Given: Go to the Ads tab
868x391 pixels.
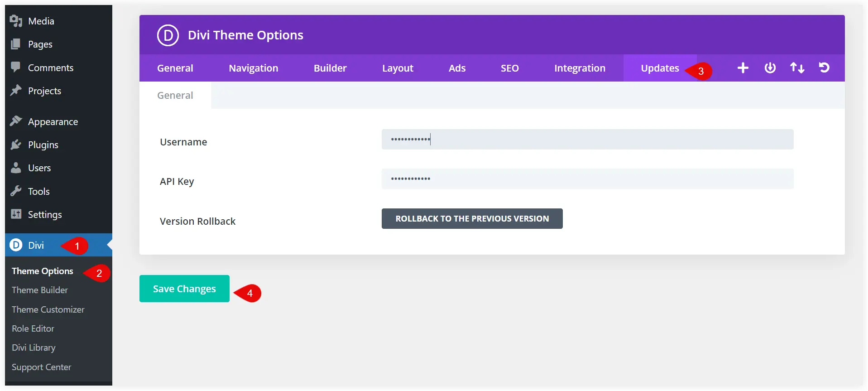Looking at the screenshot, I should click(457, 68).
